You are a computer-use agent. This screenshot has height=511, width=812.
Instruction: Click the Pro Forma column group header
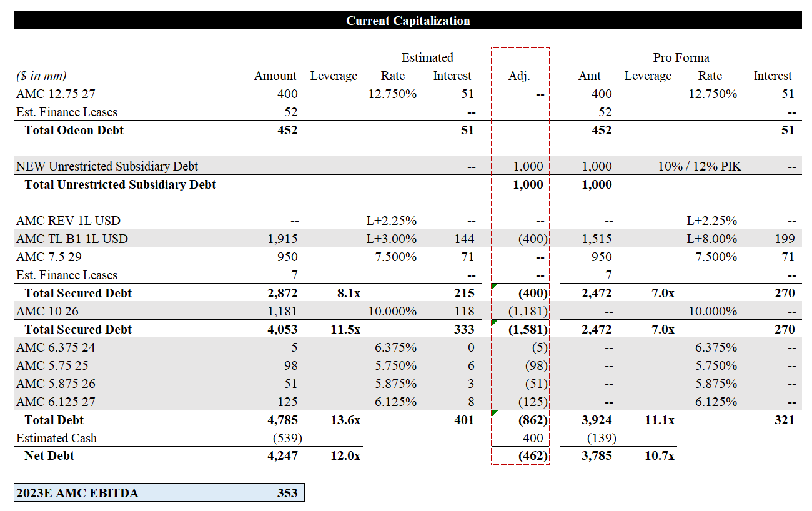pyautogui.click(x=681, y=57)
